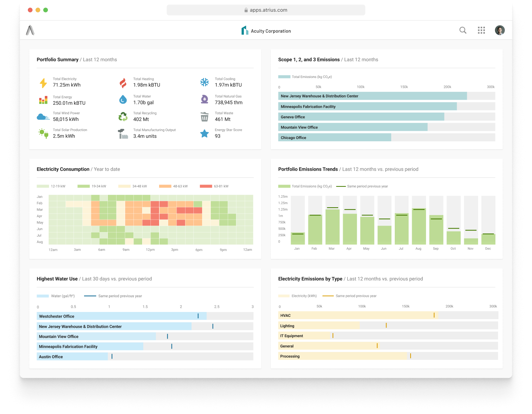Click the Westchester Office water use bar
Screen dimensions: 532x414
click(121, 316)
